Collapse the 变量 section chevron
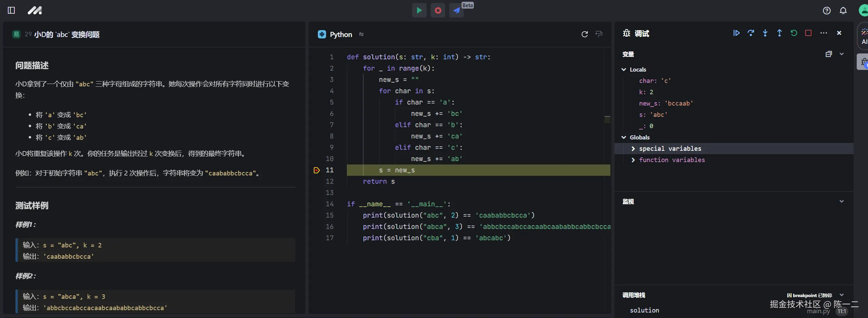The width and height of the screenshot is (868, 318). 842,54
